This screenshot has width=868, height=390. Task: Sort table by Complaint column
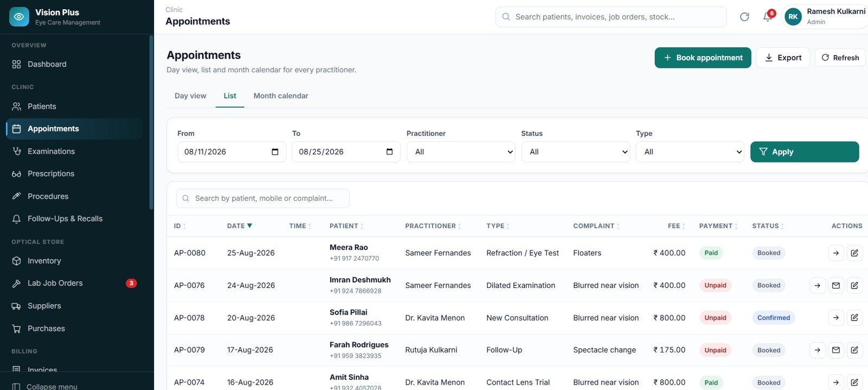[596, 226]
